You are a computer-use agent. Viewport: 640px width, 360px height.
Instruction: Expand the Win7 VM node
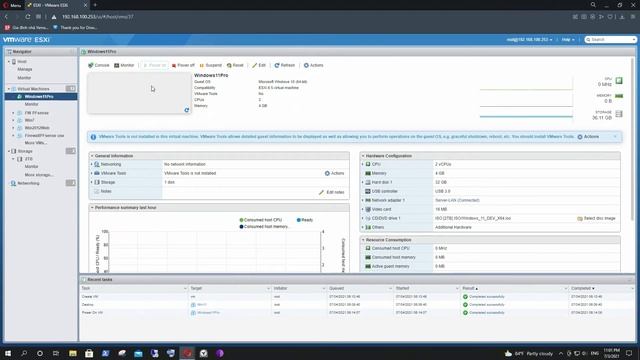13,120
